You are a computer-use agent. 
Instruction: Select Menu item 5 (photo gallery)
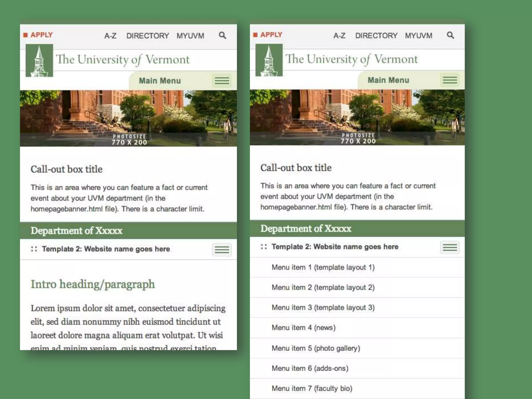point(316,348)
